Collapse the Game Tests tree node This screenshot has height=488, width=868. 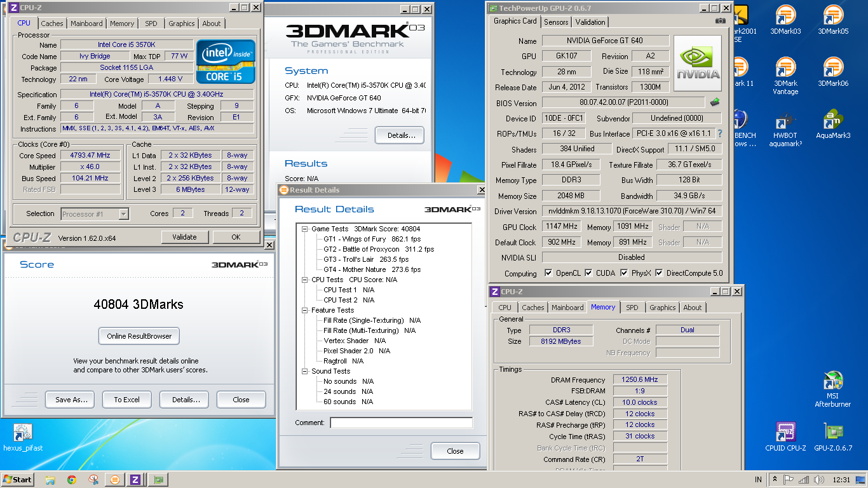click(305, 229)
